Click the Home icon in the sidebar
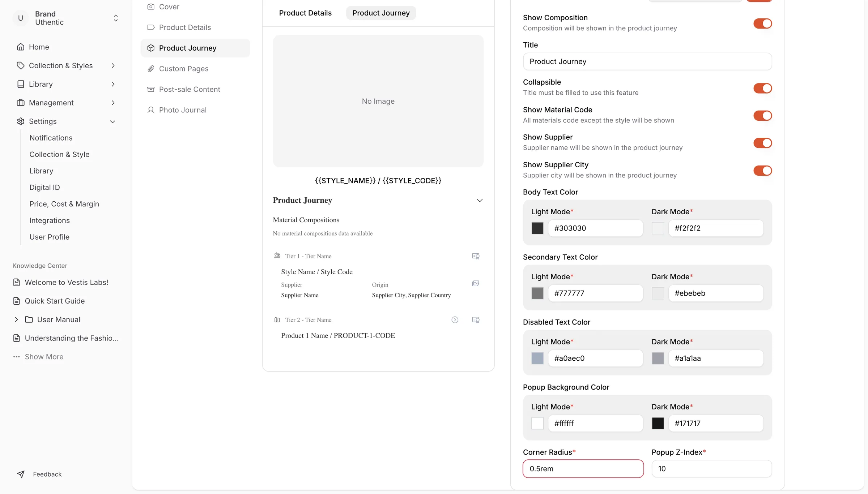The width and height of the screenshot is (868, 494). point(21,47)
